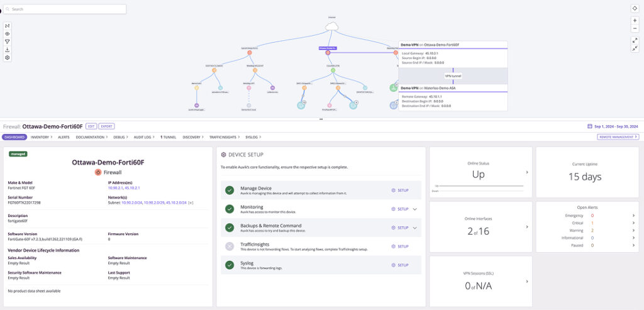Zoom out the map with minus

tap(635, 28)
